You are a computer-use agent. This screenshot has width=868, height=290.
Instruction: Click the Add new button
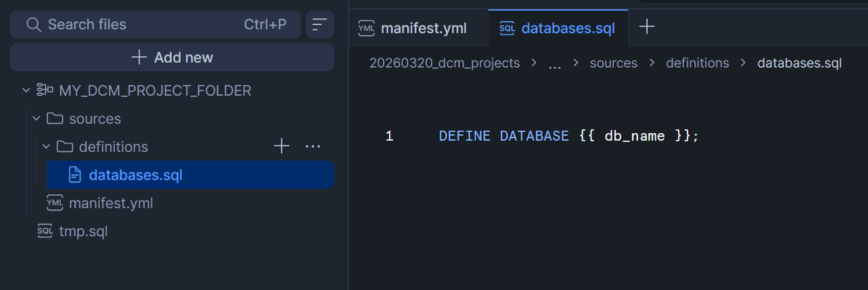click(x=172, y=57)
